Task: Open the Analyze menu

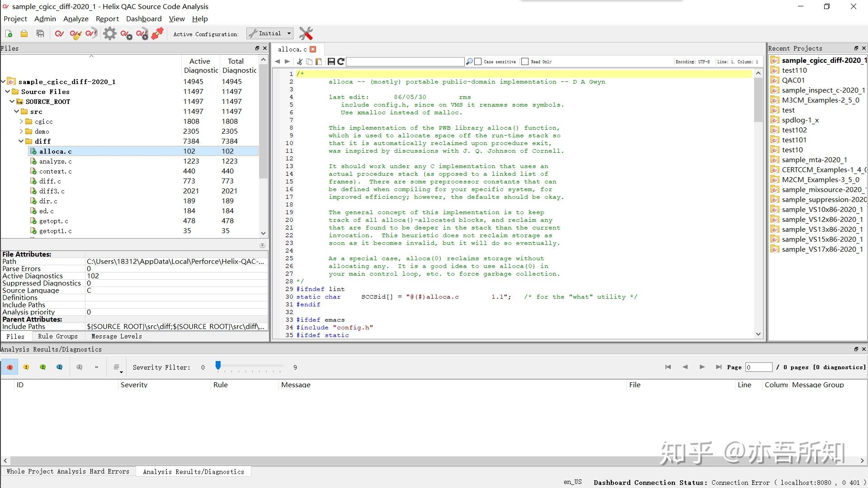Action: pos(75,19)
